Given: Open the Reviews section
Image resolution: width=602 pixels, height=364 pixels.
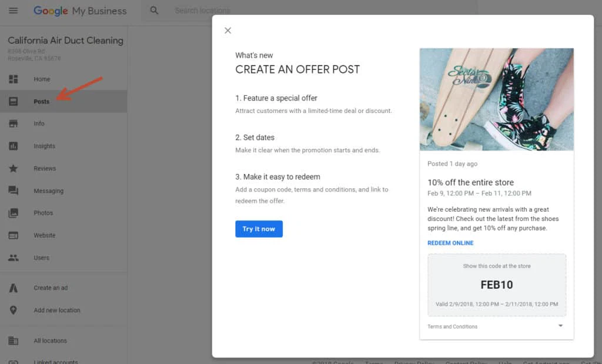Looking at the screenshot, I should tap(44, 168).
